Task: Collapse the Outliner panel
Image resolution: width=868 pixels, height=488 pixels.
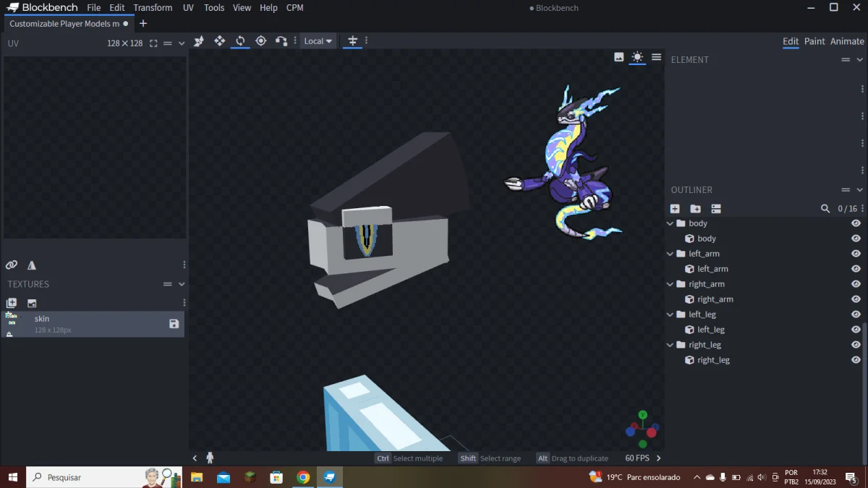Action: pos(859,190)
